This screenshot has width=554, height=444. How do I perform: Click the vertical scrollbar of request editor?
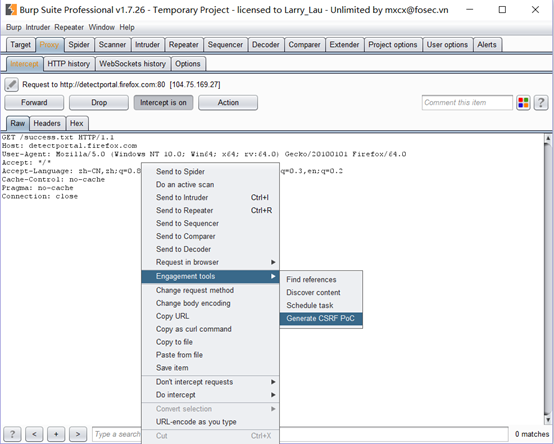pyautogui.click(x=548, y=279)
